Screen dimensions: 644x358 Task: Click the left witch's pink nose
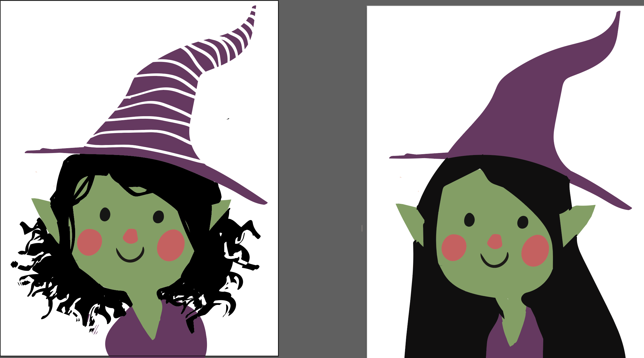[x=131, y=236]
